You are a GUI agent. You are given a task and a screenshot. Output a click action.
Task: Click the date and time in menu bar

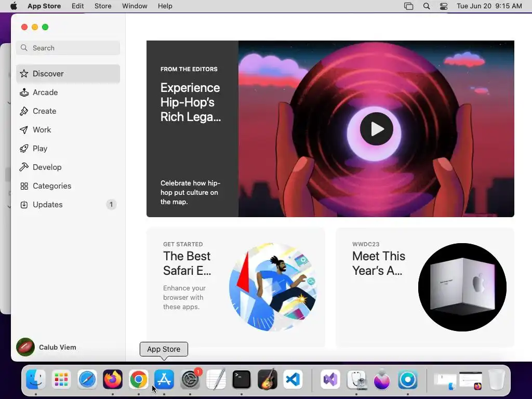489,6
